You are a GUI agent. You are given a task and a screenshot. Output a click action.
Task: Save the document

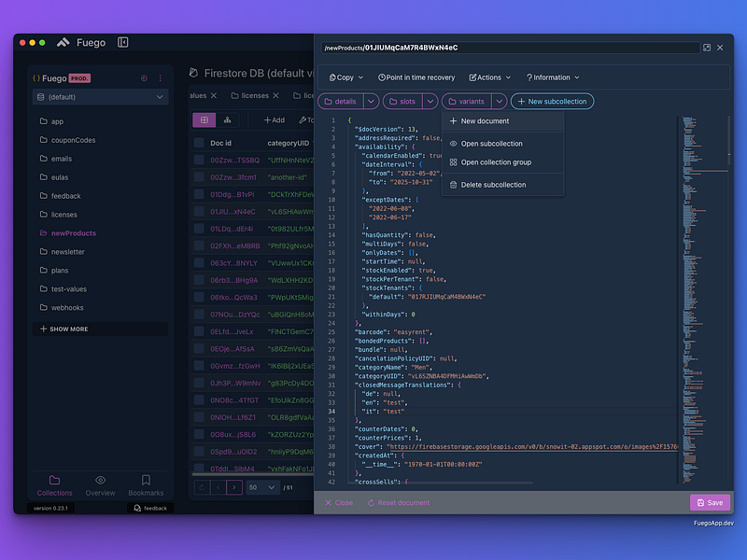pos(710,502)
